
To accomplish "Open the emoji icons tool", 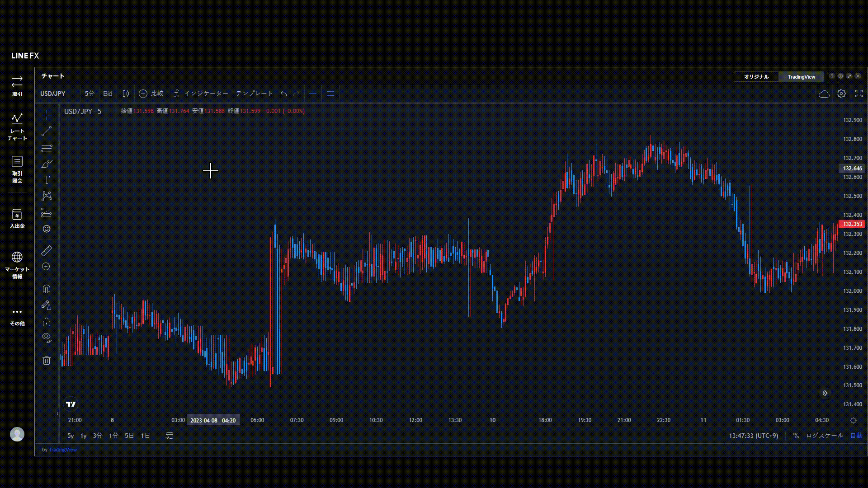I will (x=47, y=229).
